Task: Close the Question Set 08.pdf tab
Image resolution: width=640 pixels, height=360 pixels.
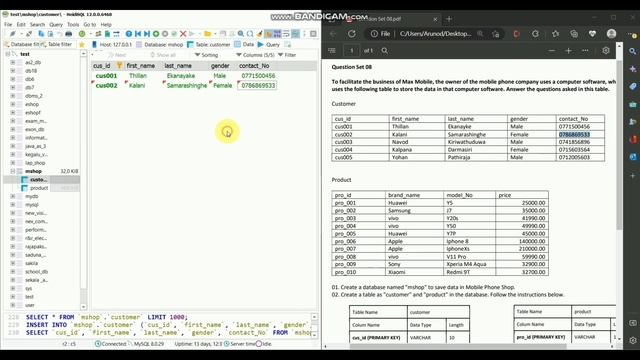Action: tap(435, 19)
